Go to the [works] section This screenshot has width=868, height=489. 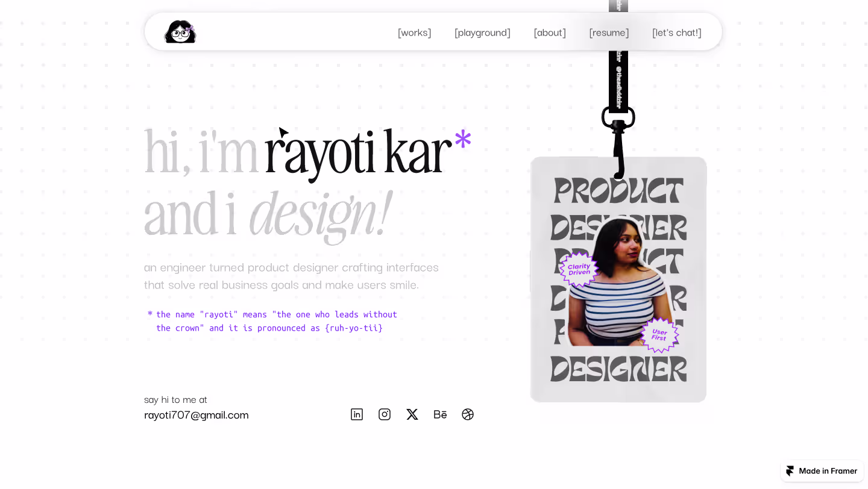coord(415,33)
